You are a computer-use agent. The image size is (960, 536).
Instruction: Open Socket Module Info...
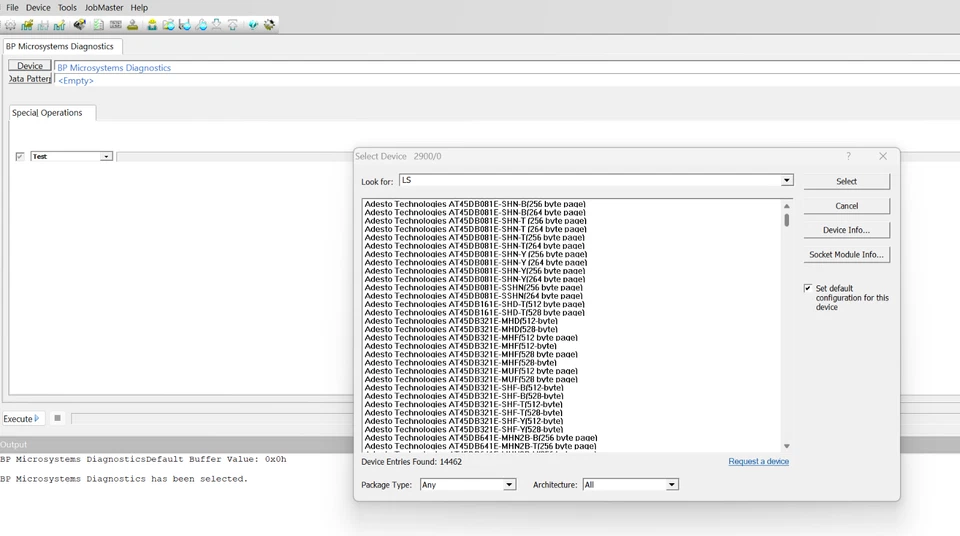pos(846,254)
